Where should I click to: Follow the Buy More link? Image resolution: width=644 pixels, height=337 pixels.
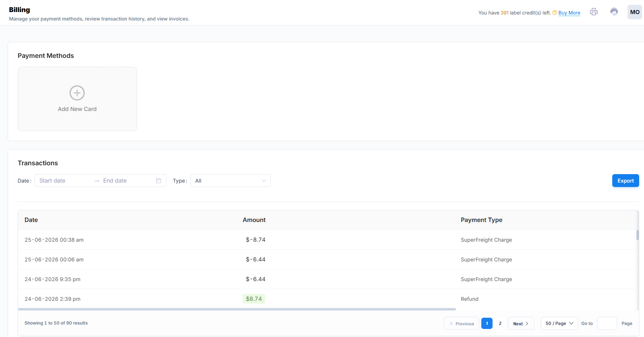click(569, 13)
